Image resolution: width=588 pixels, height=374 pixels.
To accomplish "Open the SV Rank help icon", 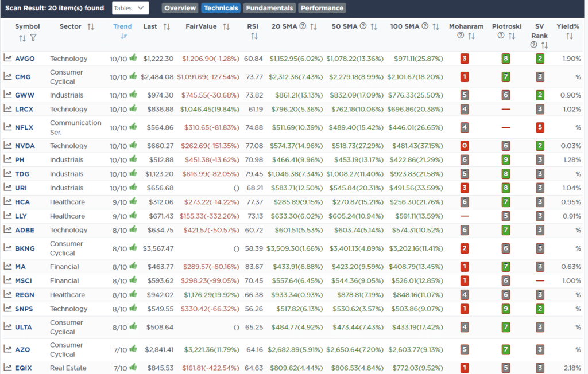I will (533, 45).
